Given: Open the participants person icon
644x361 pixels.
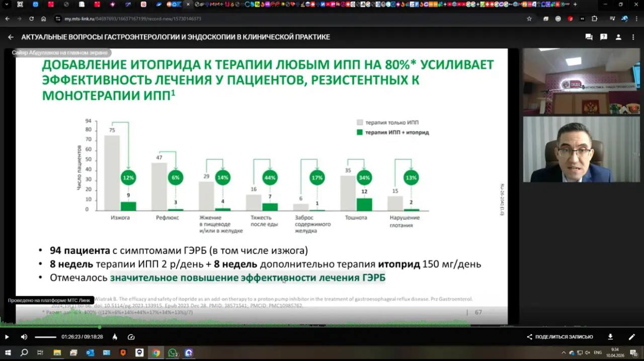Looking at the screenshot, I should (x=618, y=37).
